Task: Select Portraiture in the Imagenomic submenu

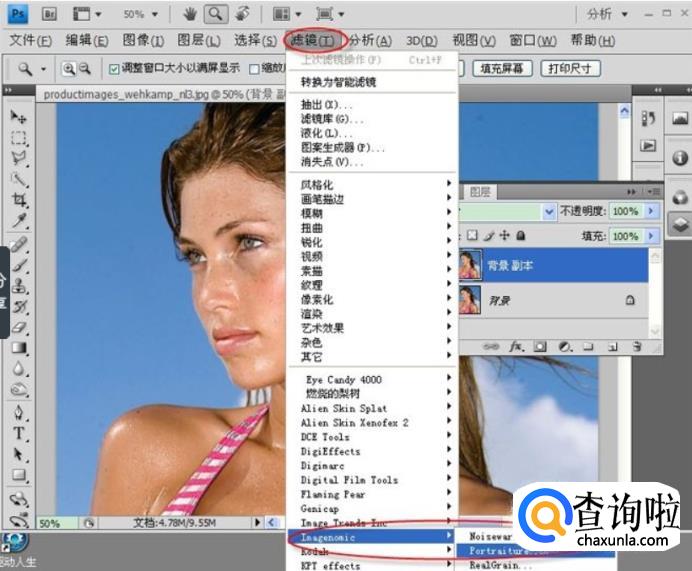Action: coord(535,551)
